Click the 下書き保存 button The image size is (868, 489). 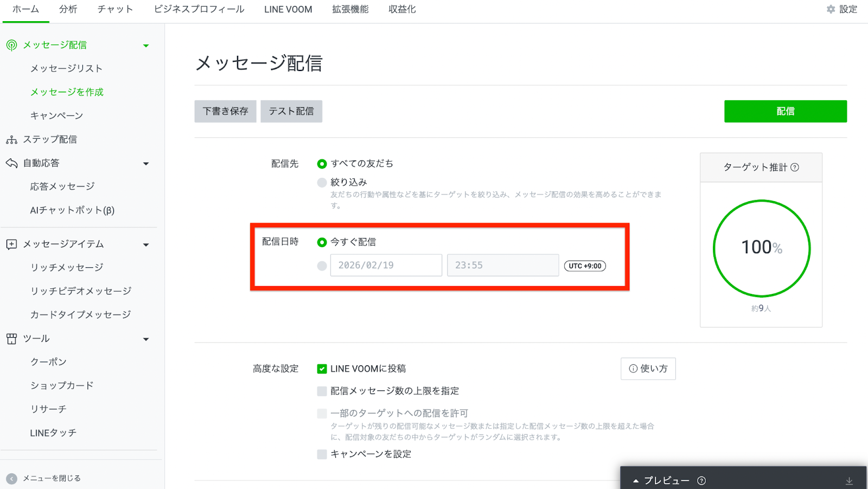coord(225,111)
